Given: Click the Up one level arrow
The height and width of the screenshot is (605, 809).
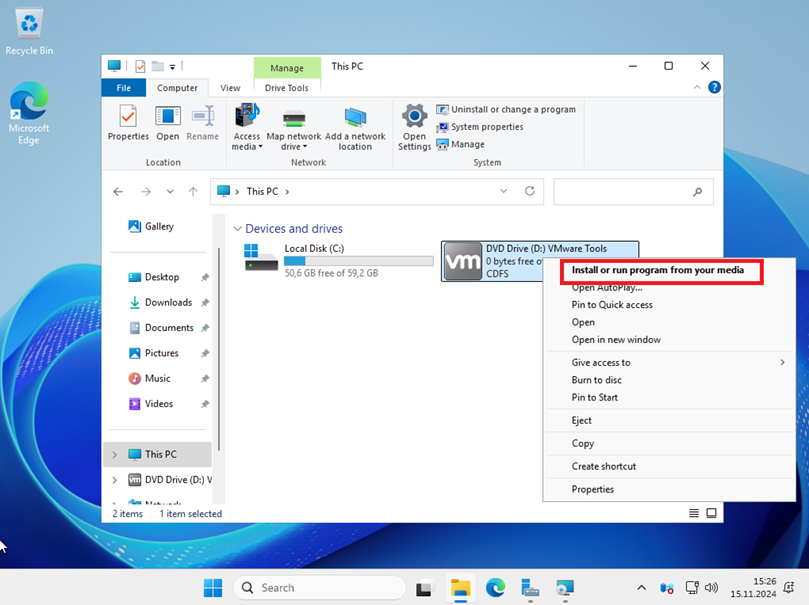Looking at the screenshot, I should pos(193,192).
